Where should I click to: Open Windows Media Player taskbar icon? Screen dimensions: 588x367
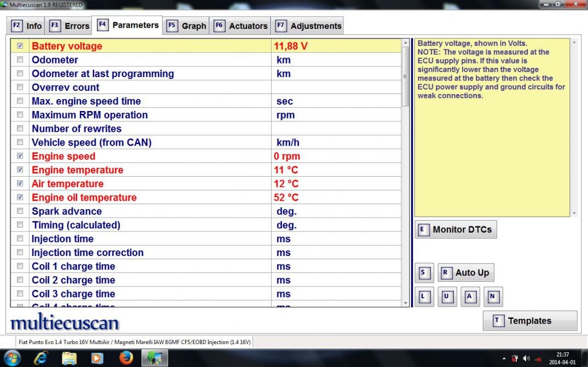click(x=97, y=358)
